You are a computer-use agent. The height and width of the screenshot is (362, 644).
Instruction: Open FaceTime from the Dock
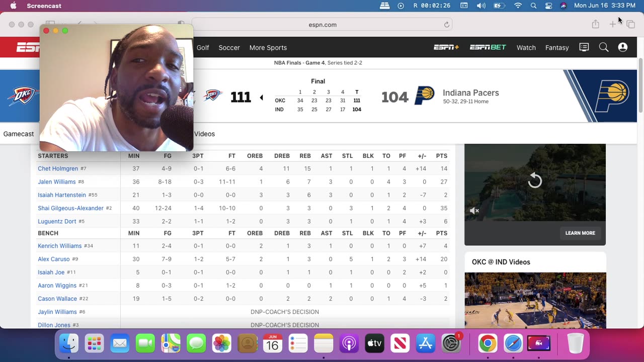pos(145,343)
